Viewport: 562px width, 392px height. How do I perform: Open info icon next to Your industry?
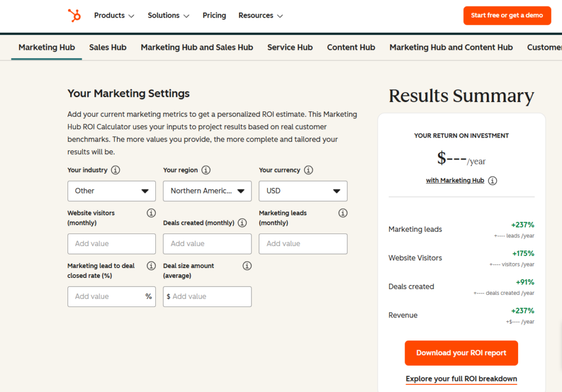pyautogui.click(x=115, y=170)
